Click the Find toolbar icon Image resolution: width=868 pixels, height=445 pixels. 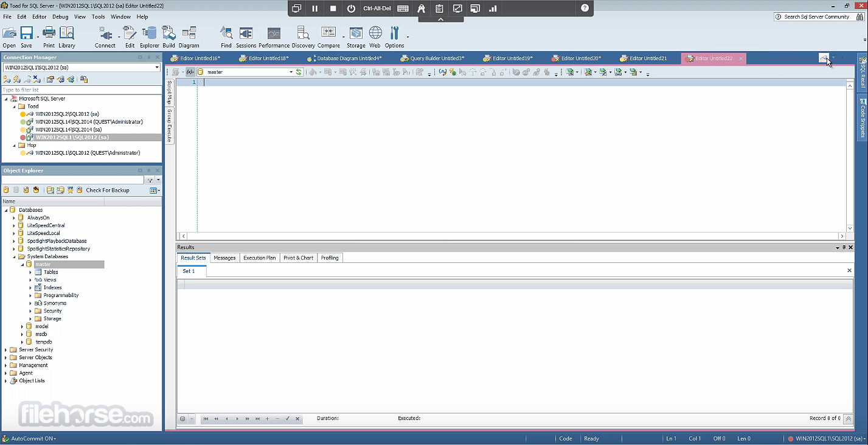pos(226,37)
